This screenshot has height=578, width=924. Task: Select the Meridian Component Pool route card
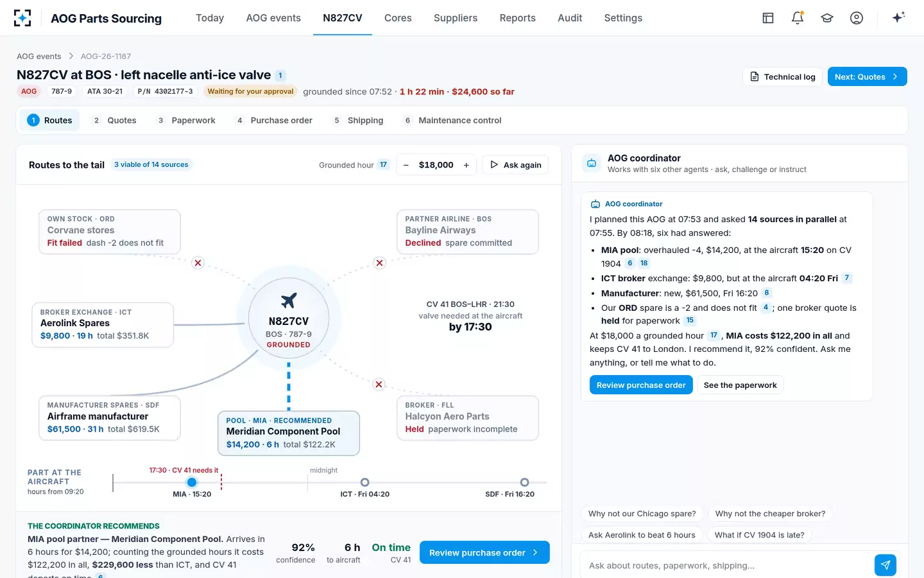(289, 433)
